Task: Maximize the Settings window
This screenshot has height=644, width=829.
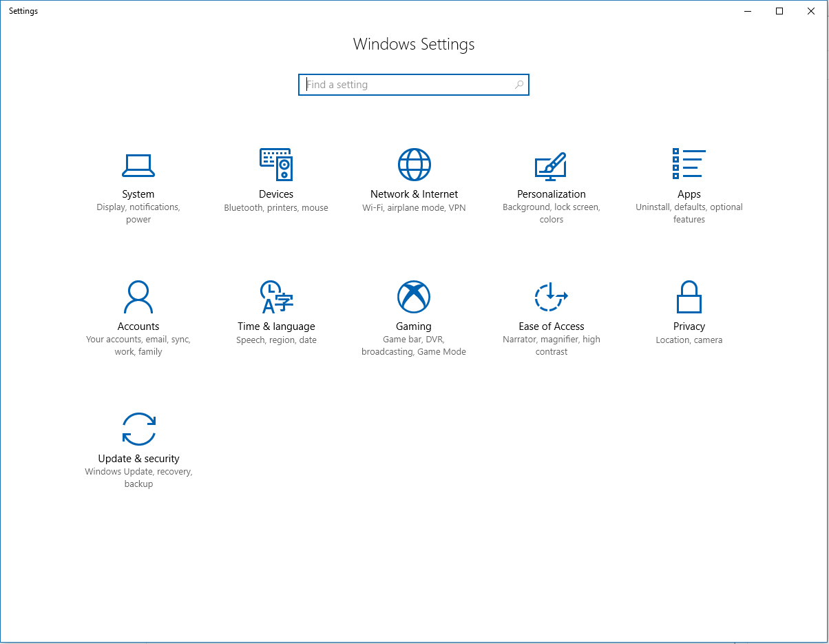Action: [779, 11]
